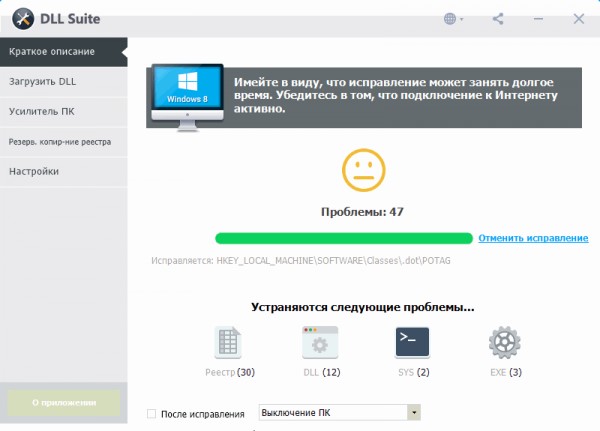This screenshot has height=431, width=600.
Task: Click the EXE (3) label
Action: [506, 372]
